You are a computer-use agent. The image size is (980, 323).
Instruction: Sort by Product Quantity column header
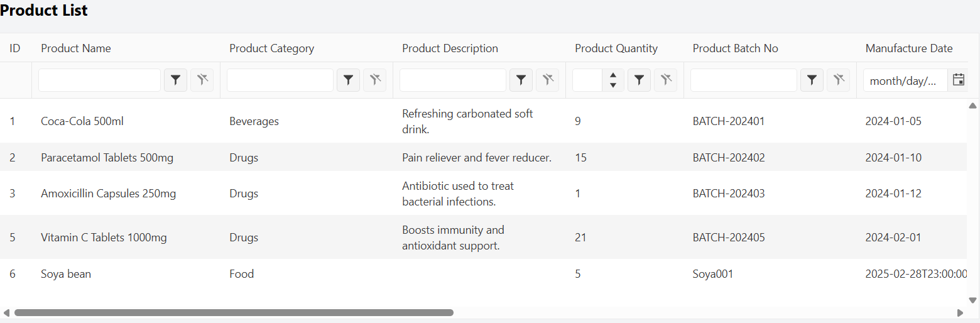coord(616,48)
